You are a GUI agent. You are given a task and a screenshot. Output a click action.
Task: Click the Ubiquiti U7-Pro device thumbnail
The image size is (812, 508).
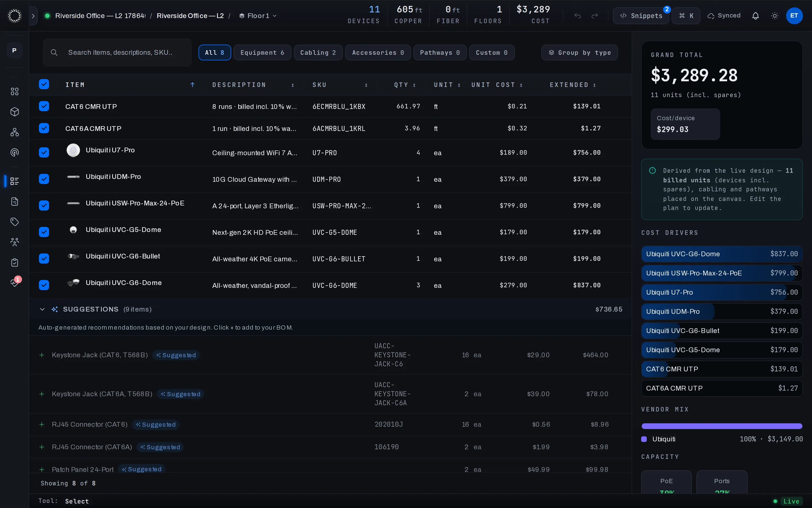(73, 150)
